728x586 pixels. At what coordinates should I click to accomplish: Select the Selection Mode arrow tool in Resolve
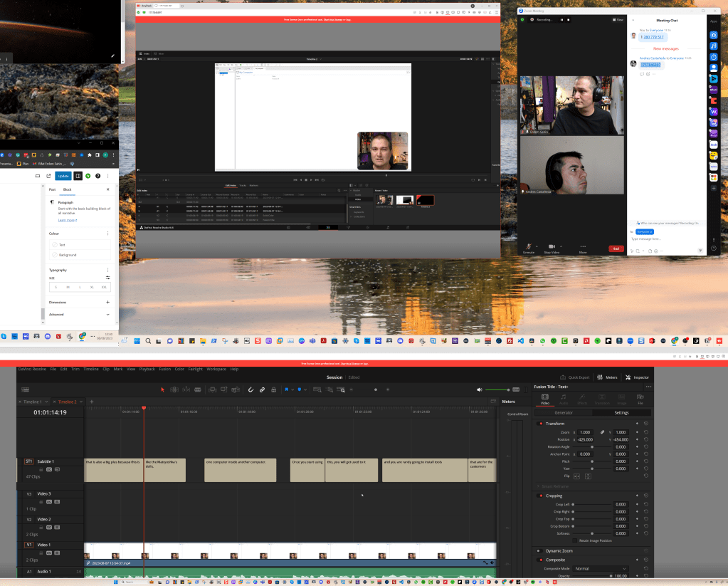click(162, 389)
